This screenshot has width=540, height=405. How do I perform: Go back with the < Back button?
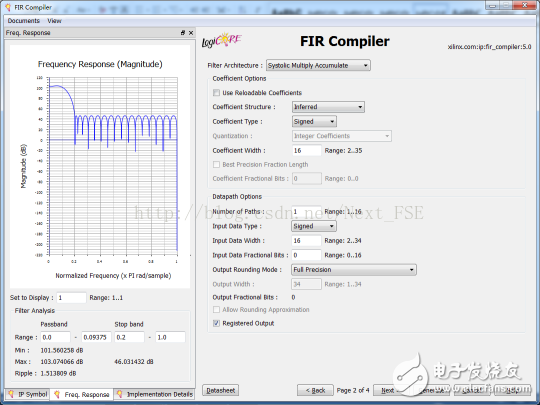point(315,391)
